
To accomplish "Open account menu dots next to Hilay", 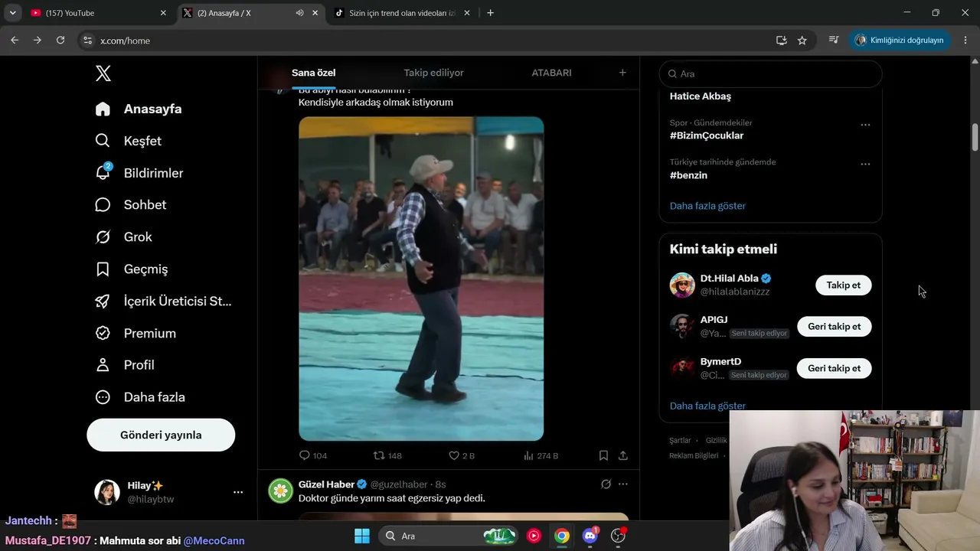I will pyautogui.click(x=238, y=492).
